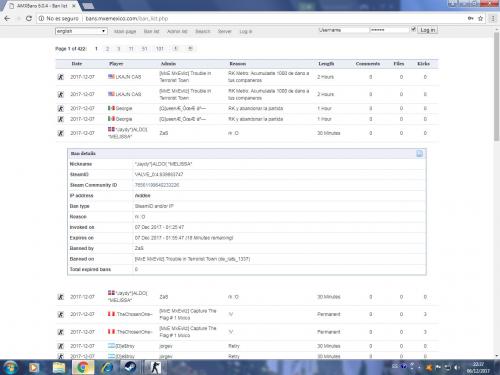Image resolution: width=500 pixels, height=375 pixels.
Task: Bookmark this page with star icon
Action: tap(480, 19)
